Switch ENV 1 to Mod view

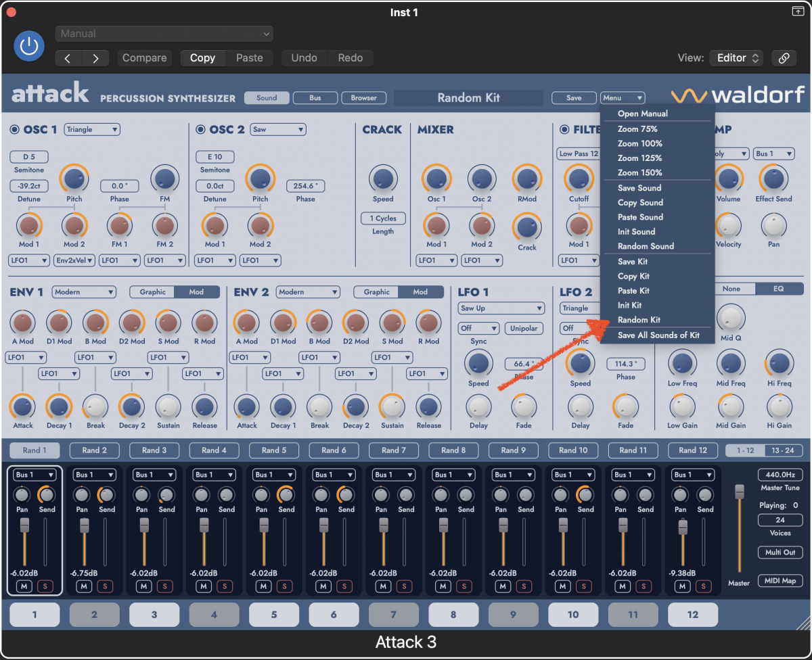click(x=196, y=292)
